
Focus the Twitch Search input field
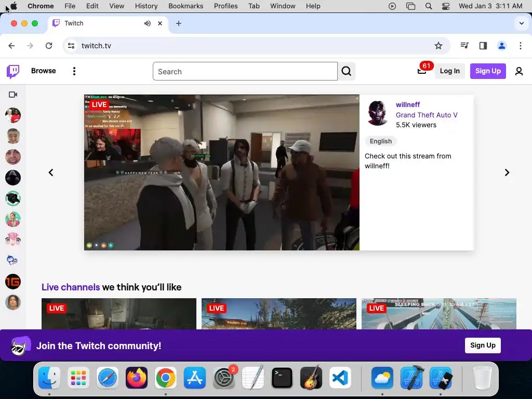(245, 71)
